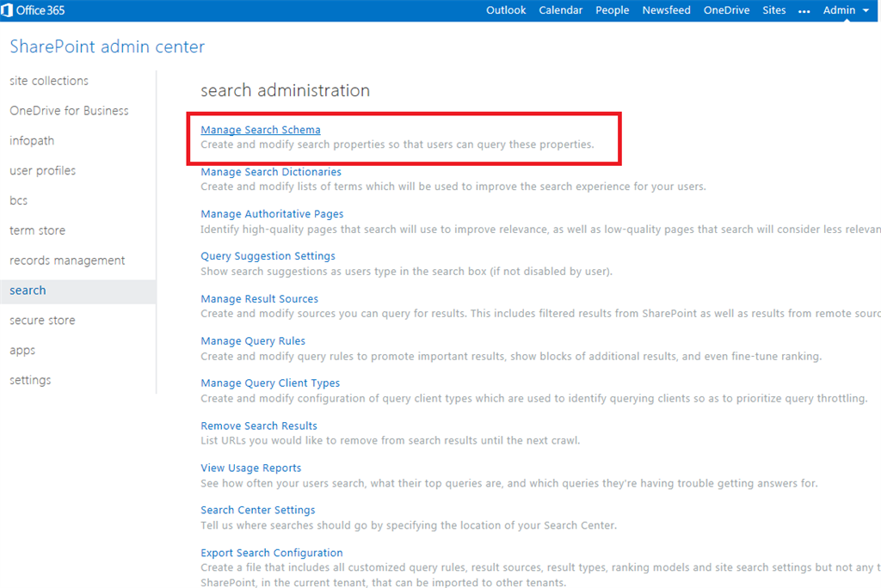This screenshot has height=588, width=881.
Task: Open Manage Result Sources link
Action: (x=260, y=299)
